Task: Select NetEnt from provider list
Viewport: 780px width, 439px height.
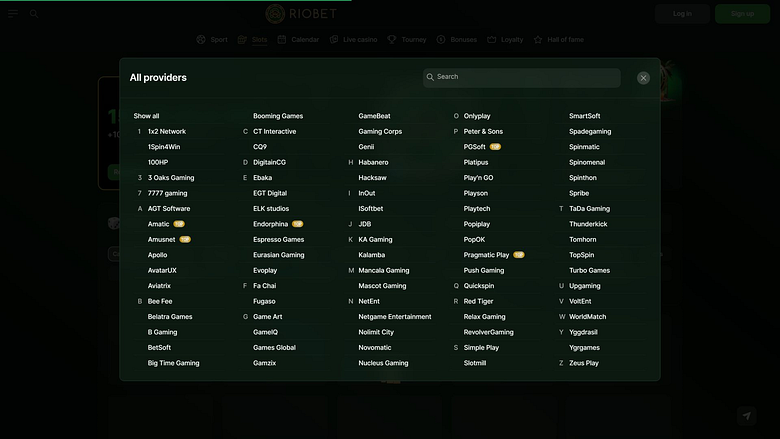Action: [x=369, y=301]
